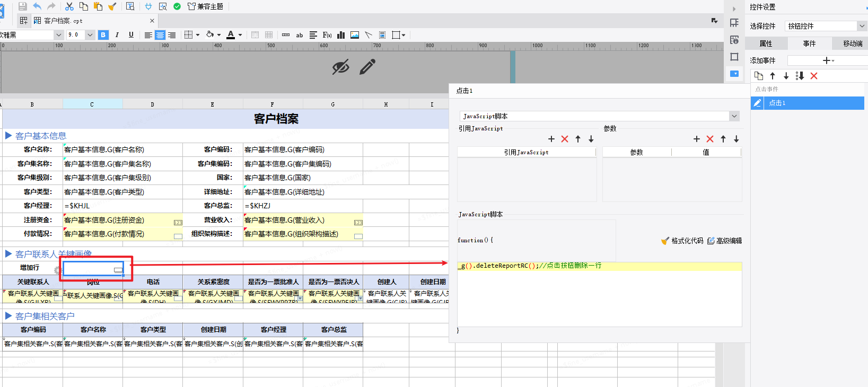Toggle the crossed-out eye visibility icon
This screenshot has width=868, height=387.
[x=340, y=67]
